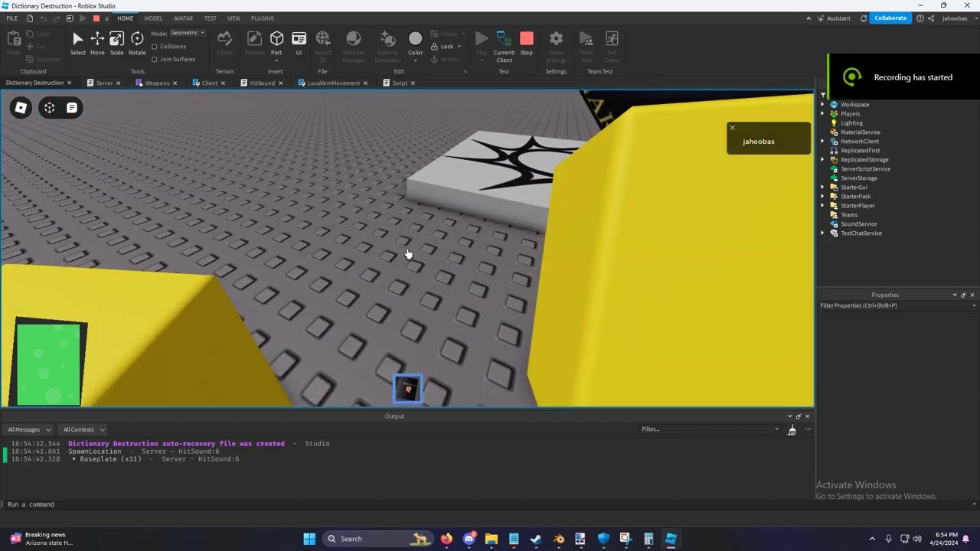Open the All Messages filter dropdown
This screenshot has width=980, height=551.
(29, 429)
